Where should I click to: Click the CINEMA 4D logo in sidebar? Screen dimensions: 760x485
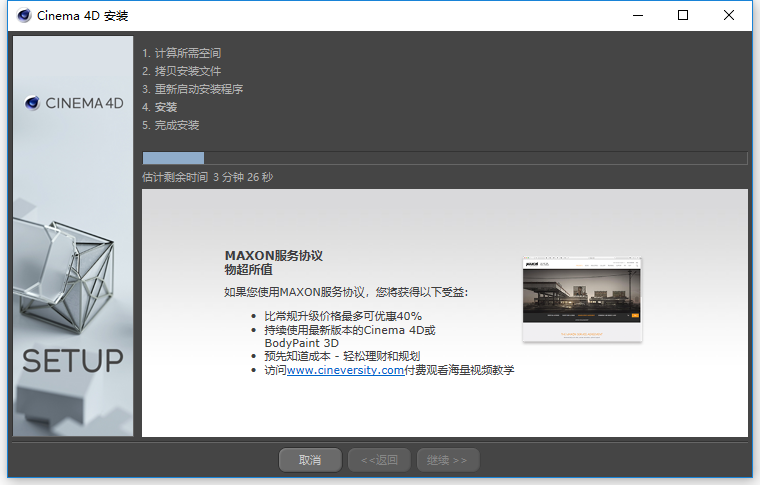click(x=74, y=103)
